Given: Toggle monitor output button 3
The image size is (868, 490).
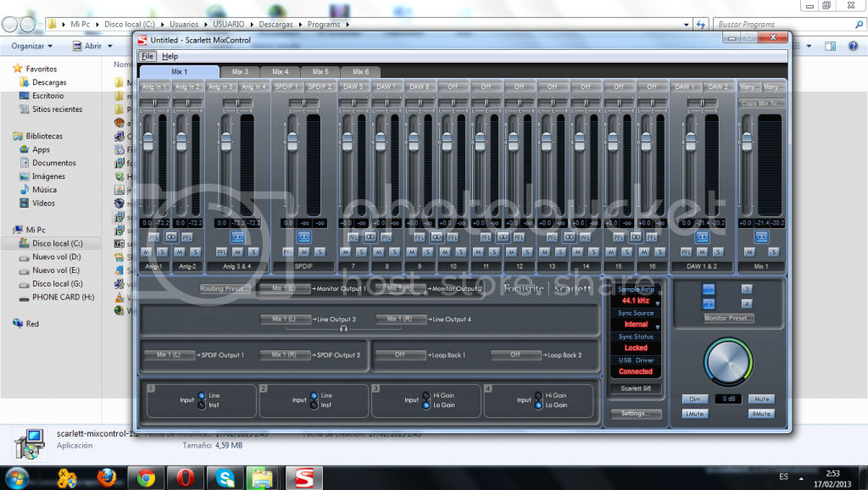Looking at the screenshot, I should click(x=746, y=289).
